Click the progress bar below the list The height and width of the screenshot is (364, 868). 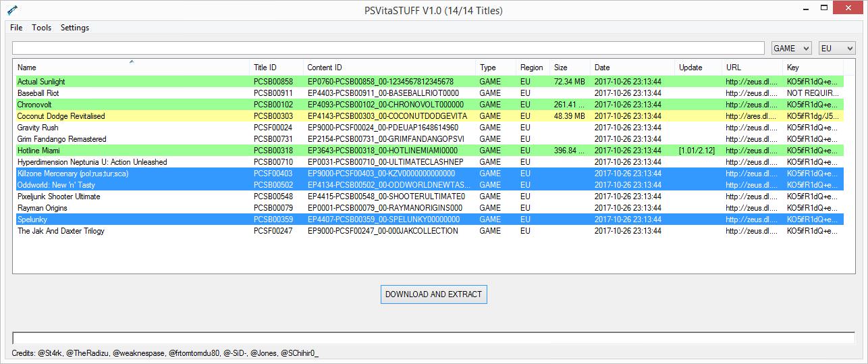pyautogui.click(x=433, y=338)
